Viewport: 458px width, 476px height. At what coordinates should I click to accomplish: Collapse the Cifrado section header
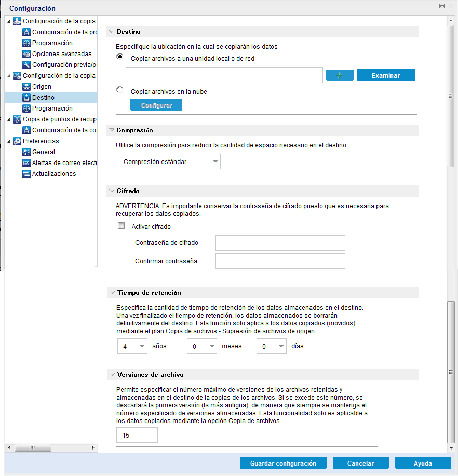point(112,191)
